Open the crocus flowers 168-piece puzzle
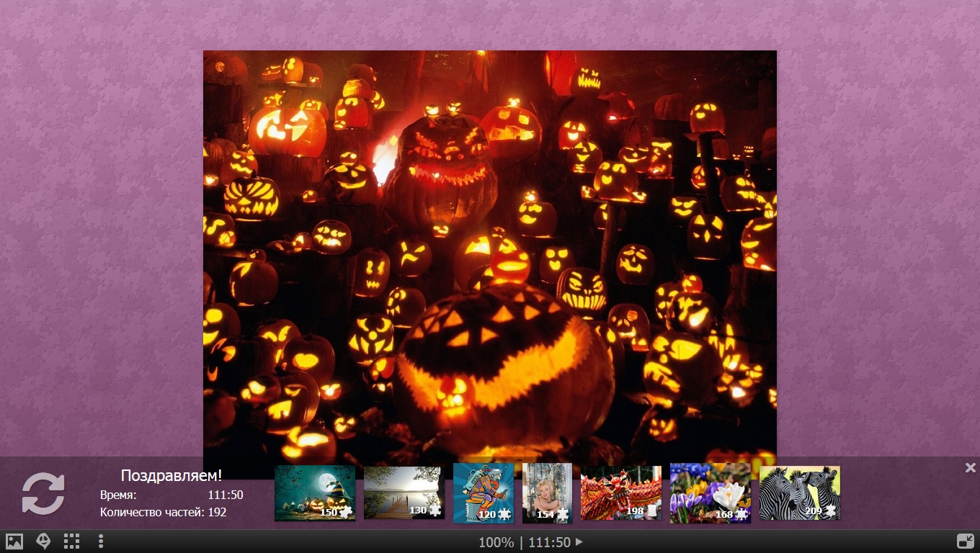The image size is (980, 553). coord(710,493)
